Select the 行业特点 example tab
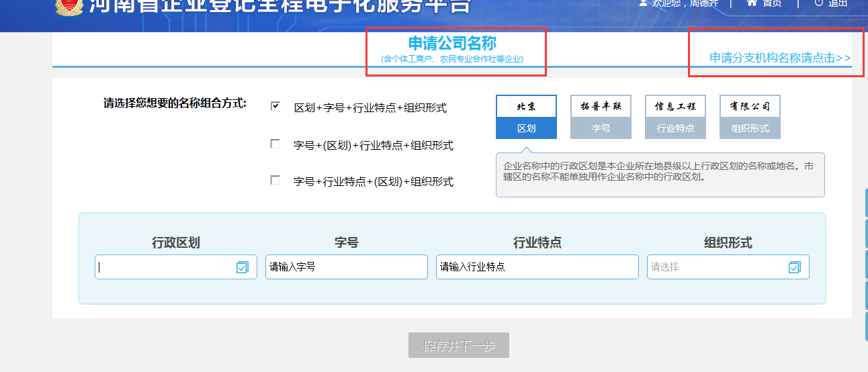Screen dimensions: 868x372 pos(675,128)
